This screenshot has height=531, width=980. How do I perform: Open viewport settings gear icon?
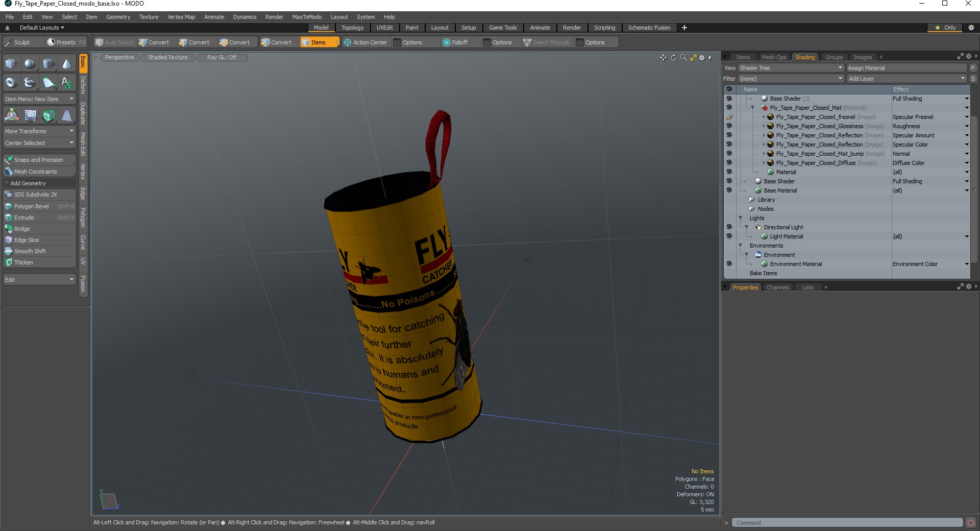click(702, 58)
